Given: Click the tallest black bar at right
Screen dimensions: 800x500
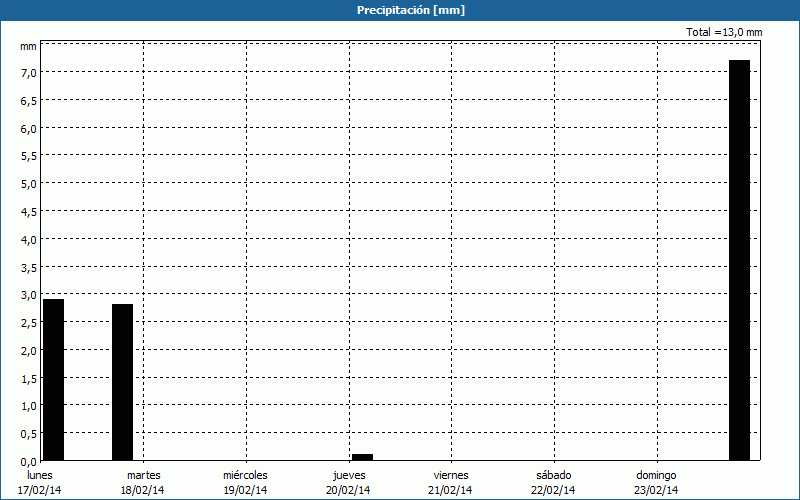Looking at the screenshot, I should pos(739,260).
